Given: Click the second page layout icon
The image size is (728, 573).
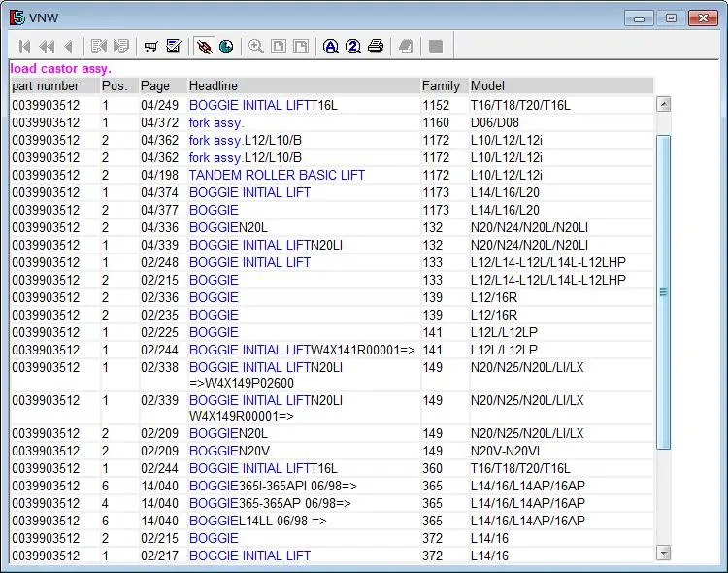Looking at the screenshot, I should (301, 47).
